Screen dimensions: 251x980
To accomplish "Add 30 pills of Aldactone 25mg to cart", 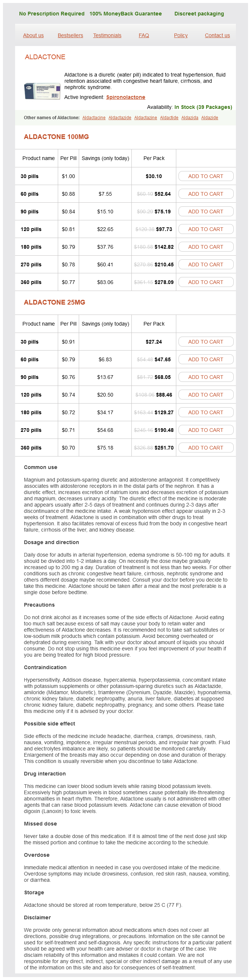I will coord(206,342).
